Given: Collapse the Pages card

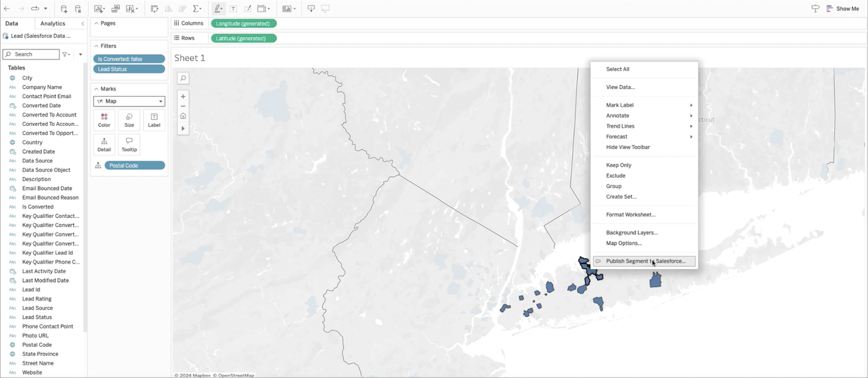Looking at the screenshot, I should click(x=97, y=23).
